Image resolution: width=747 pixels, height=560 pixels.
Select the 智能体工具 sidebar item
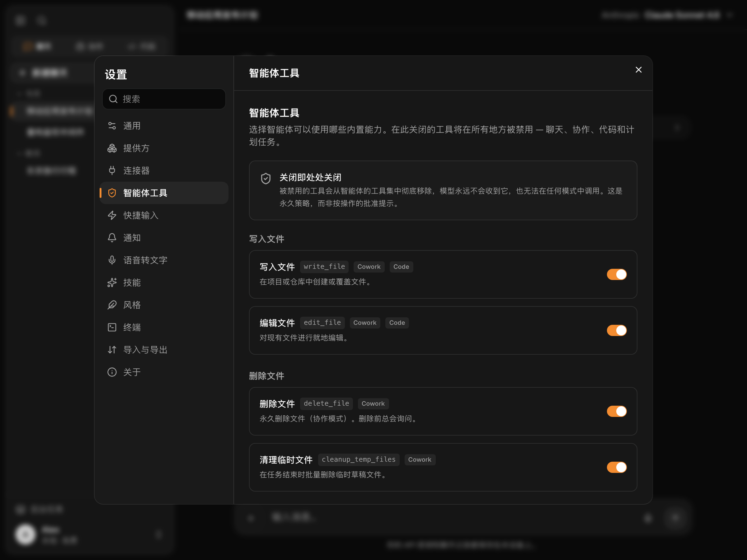coord(164,193)
